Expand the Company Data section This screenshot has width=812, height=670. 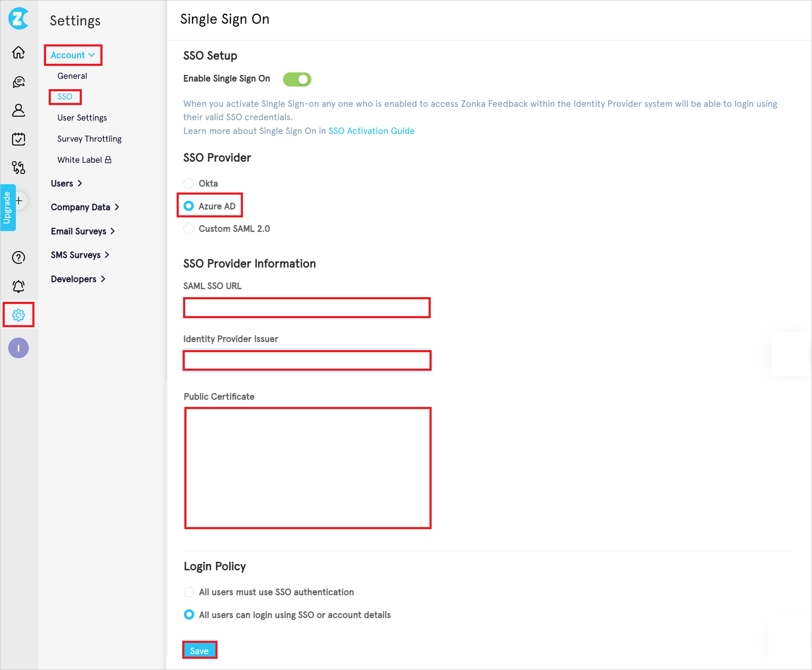pos(85,207)
